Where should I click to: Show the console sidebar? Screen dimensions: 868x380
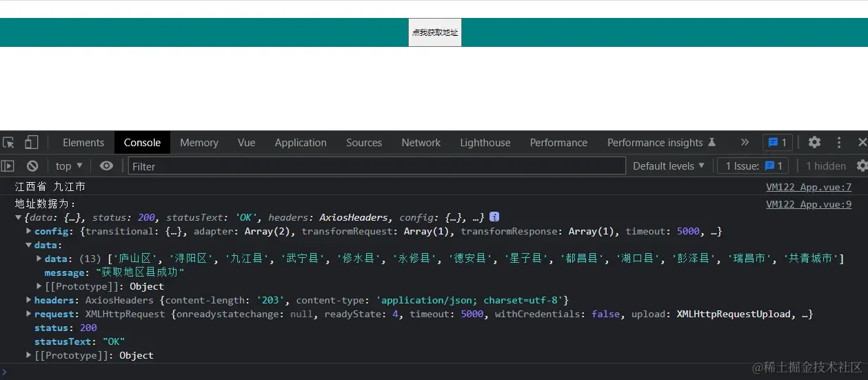(8, 166)
